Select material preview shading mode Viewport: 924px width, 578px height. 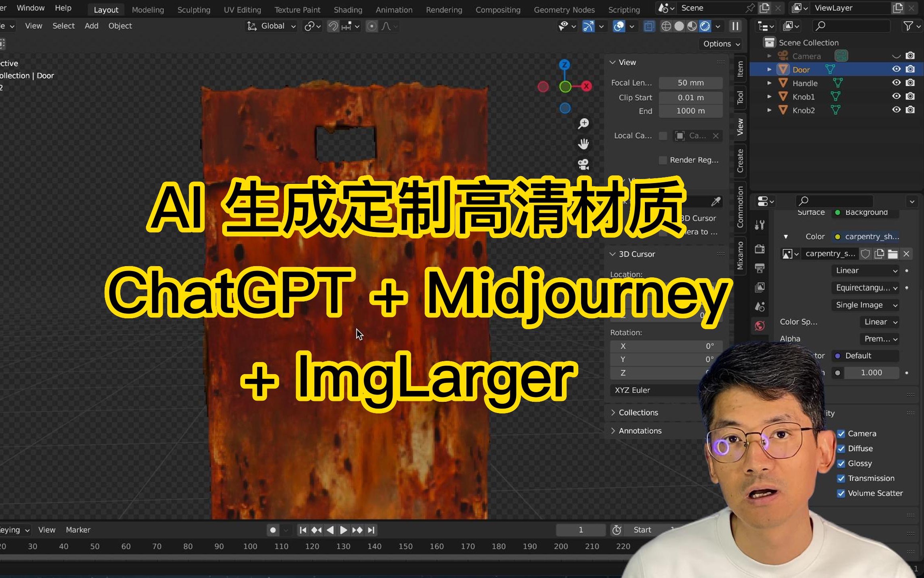pyautogui.click(x=692, y=26)
